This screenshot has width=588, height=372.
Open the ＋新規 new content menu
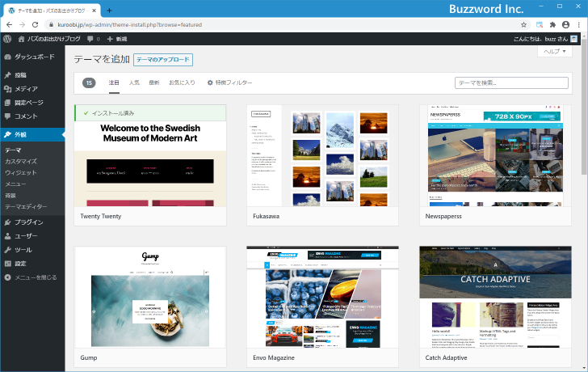(117, 39)
